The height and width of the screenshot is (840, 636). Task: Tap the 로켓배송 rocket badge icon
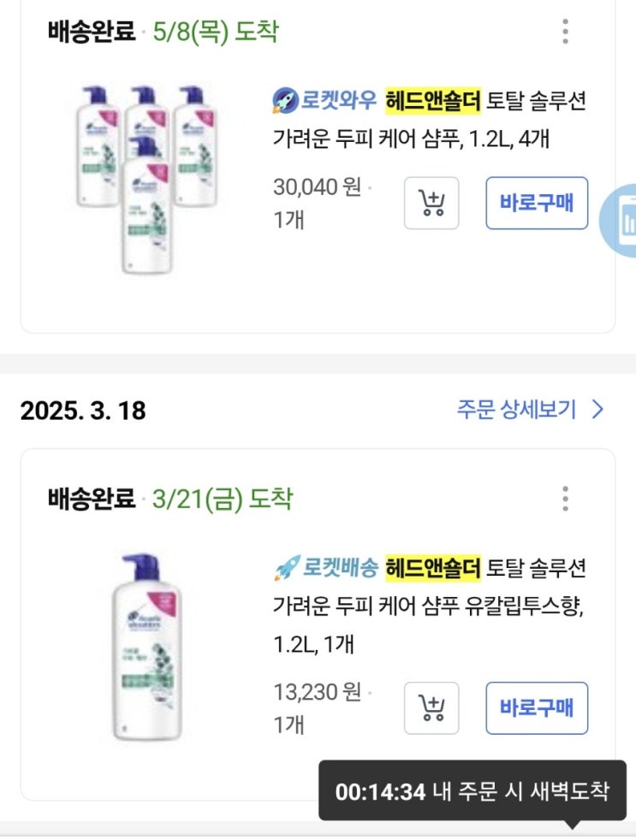click(285, 567)
